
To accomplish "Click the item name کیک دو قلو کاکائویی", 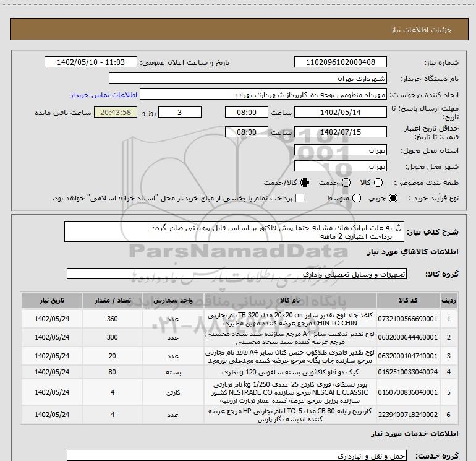I will click(290, 372).
